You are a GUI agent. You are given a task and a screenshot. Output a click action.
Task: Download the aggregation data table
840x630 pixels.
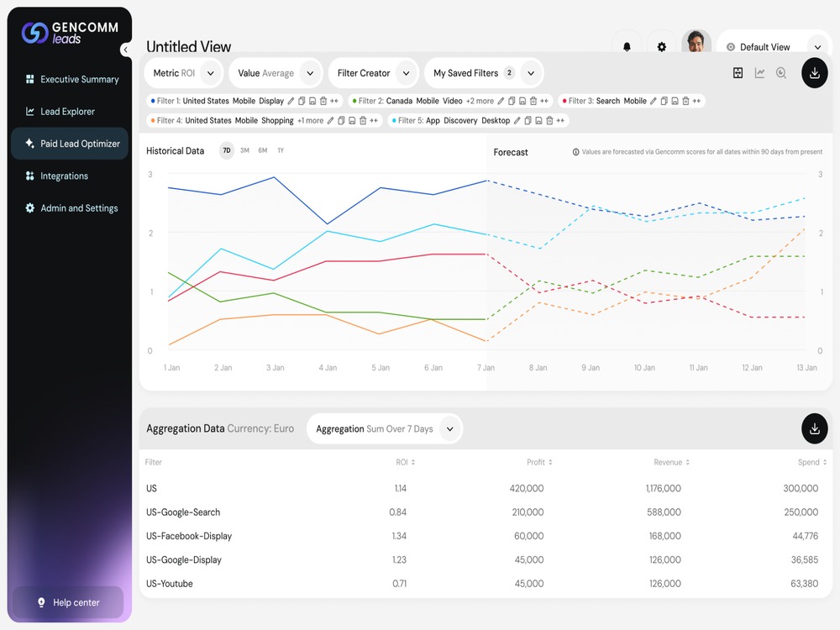tap(814, 428)
